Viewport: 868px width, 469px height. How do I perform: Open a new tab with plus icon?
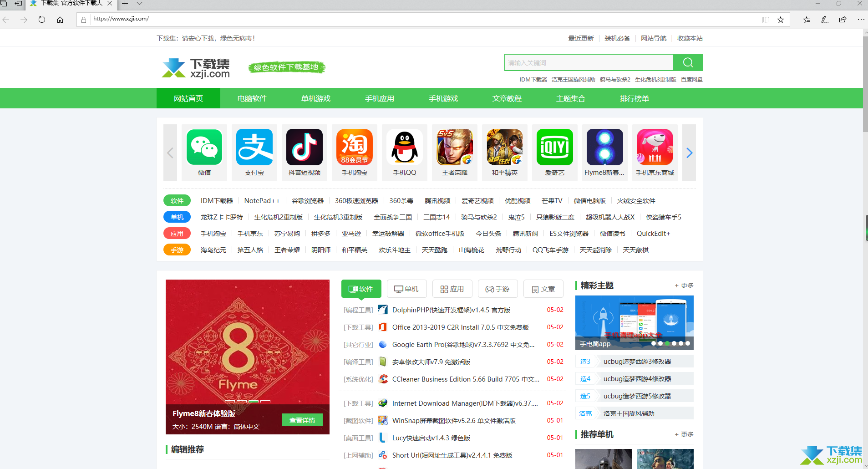pos(125,4)
